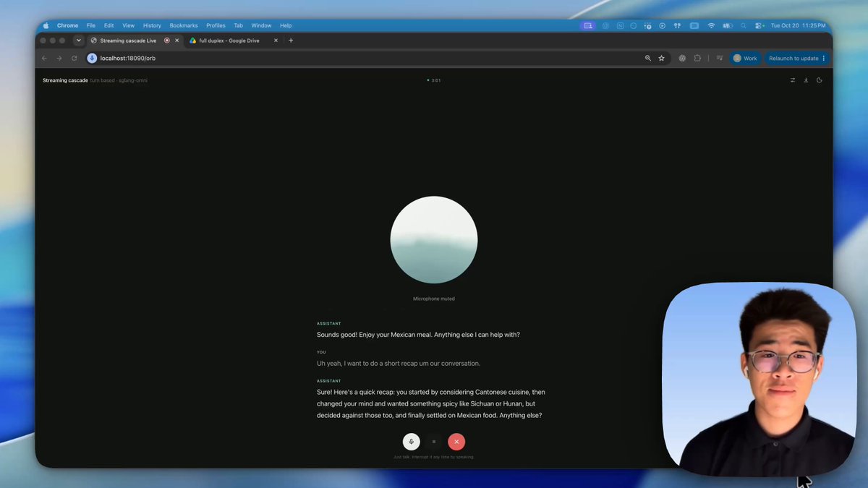Open the sliders settings icon in the page header

793,80
